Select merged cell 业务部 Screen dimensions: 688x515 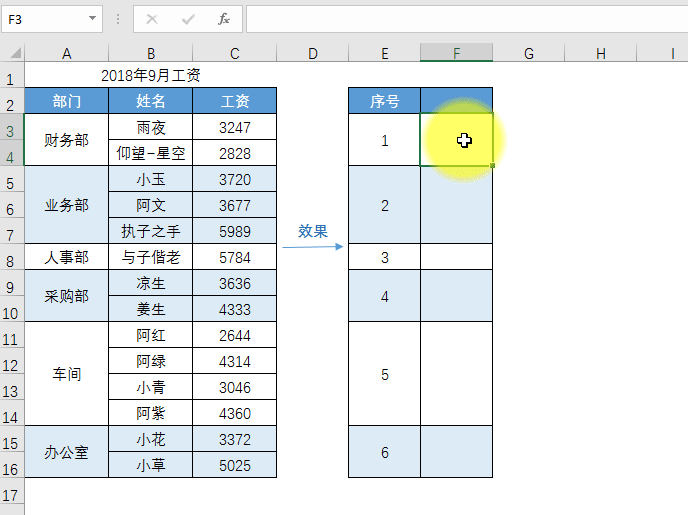click(67, 205)
